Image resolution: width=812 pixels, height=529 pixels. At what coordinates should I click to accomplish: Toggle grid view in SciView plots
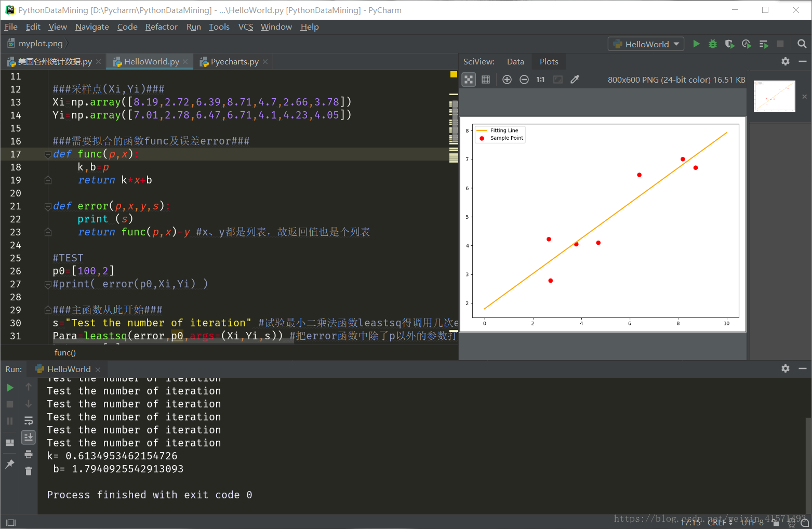(x=485, y=79)
